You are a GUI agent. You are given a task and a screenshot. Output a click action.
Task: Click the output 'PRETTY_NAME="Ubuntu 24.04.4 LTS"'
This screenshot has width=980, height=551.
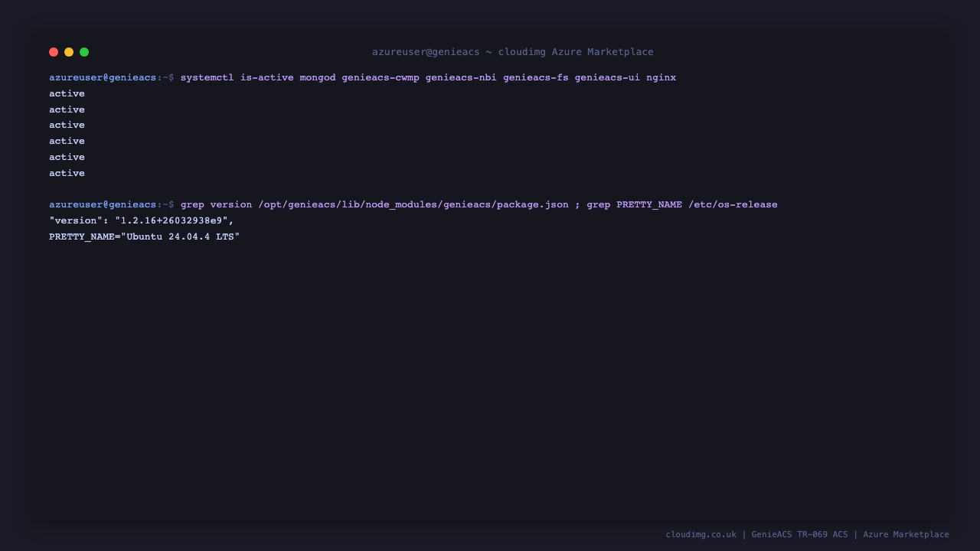tap(145, 236)
